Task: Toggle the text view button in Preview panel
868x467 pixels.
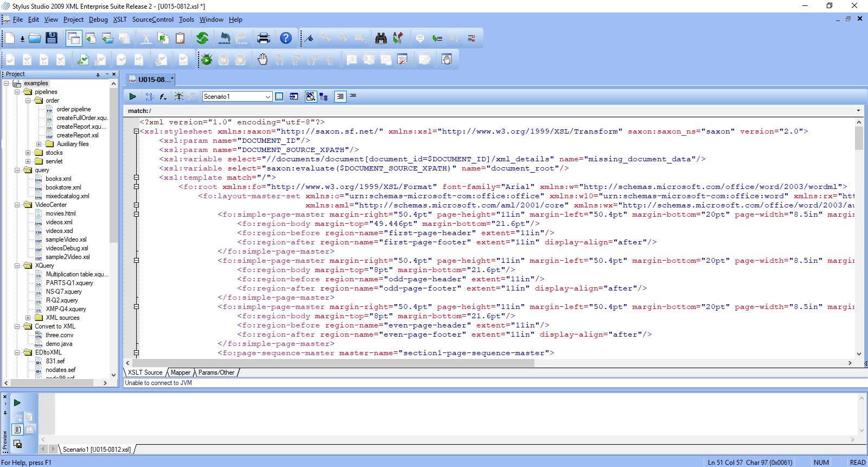Action: pos(17,430)
